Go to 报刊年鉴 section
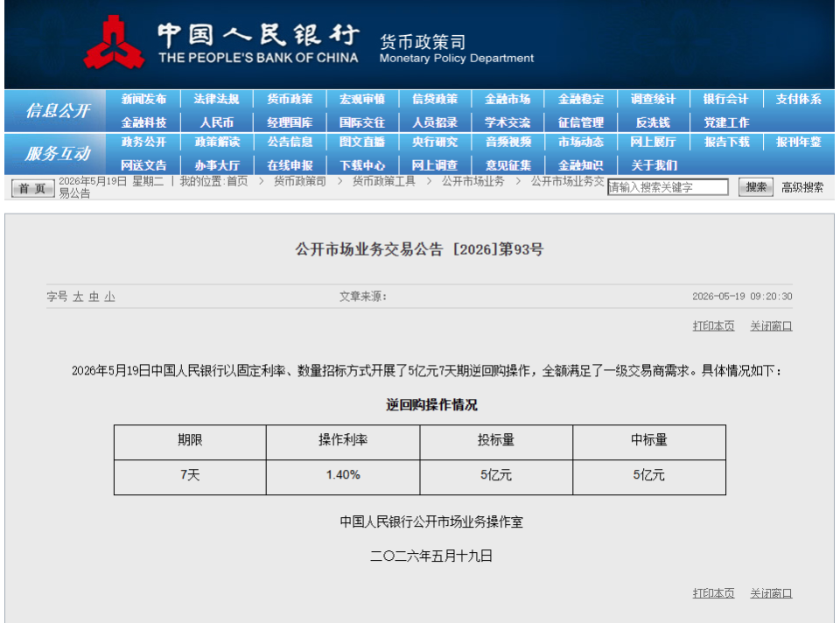840x623 pixels. point(799,142)
